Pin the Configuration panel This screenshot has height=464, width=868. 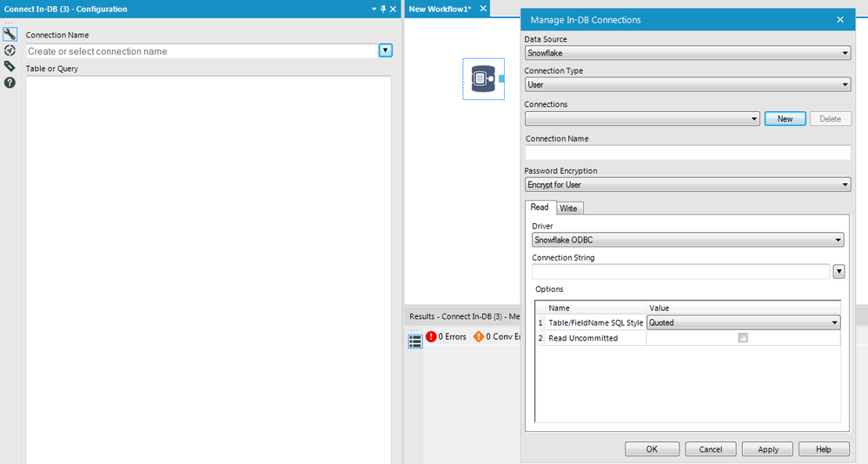tap(383, 9)
